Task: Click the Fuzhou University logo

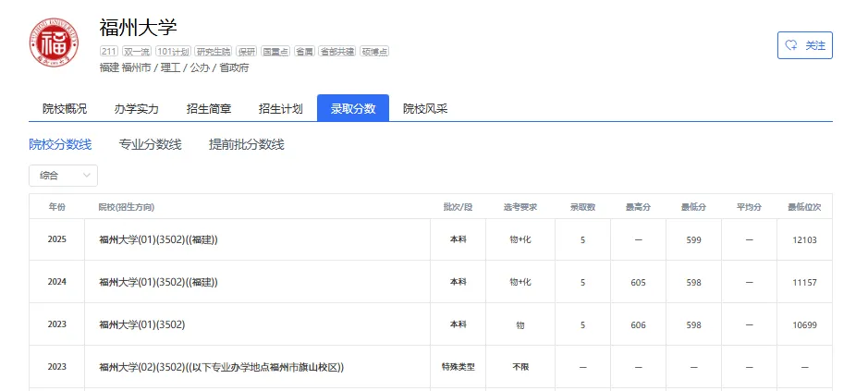Action: coord(54,43)
